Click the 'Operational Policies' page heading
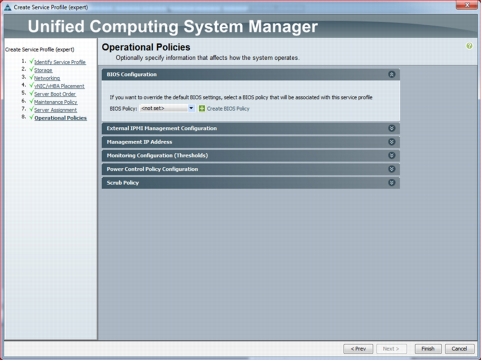Screen dimensions: 482x361 click(146, 47)
